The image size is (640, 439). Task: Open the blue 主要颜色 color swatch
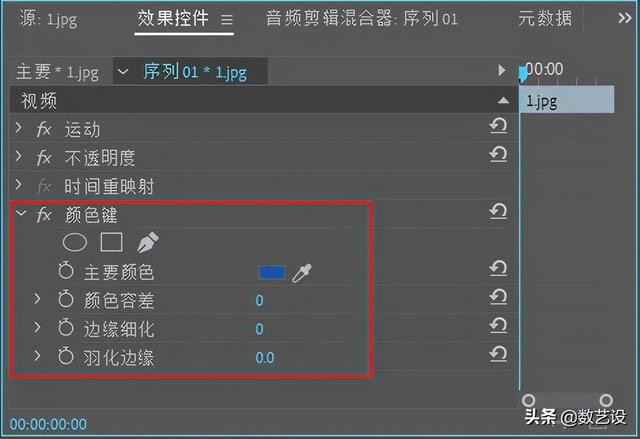point(271,272)
